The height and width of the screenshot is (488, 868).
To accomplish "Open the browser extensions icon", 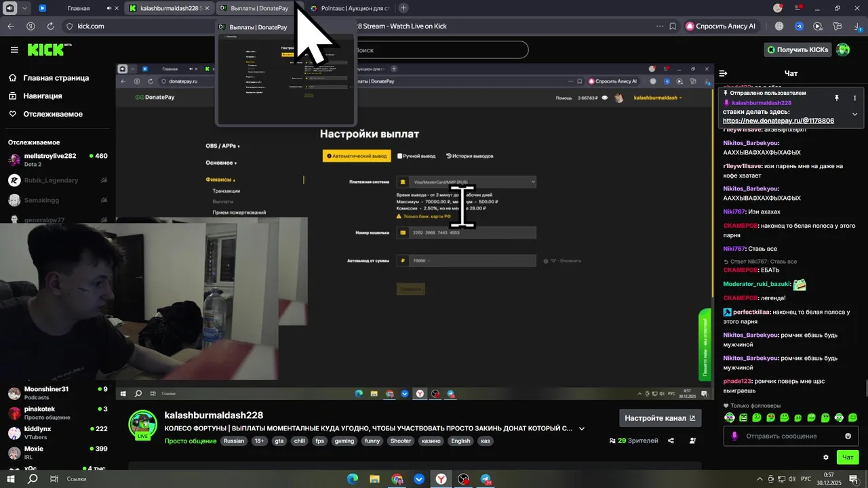I will point(837,26).
